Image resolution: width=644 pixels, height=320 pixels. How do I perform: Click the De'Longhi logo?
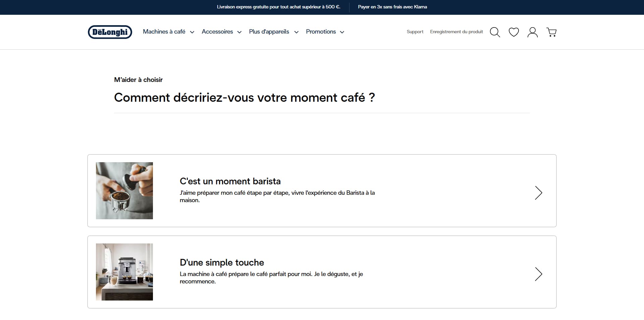[x=110, y=32]
